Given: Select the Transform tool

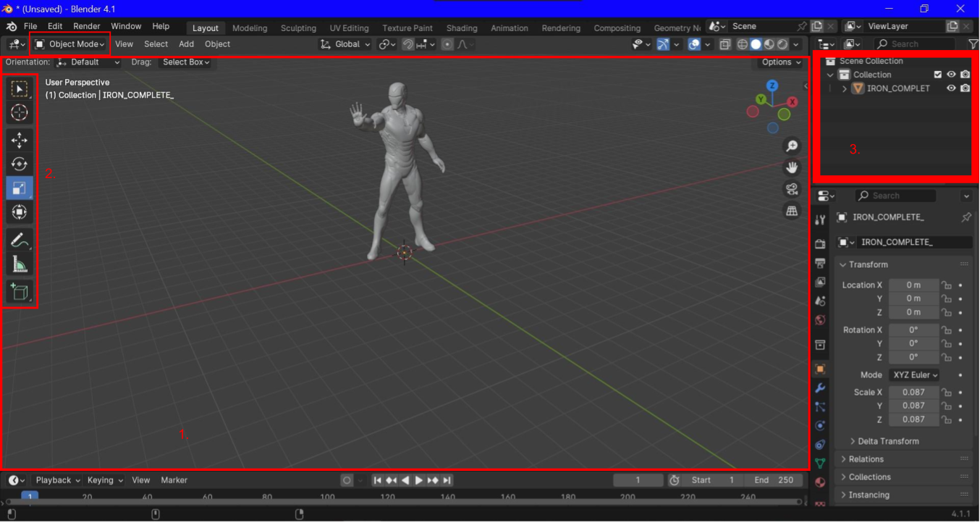Looking at the screenshot, I should [x=20, y=212].
